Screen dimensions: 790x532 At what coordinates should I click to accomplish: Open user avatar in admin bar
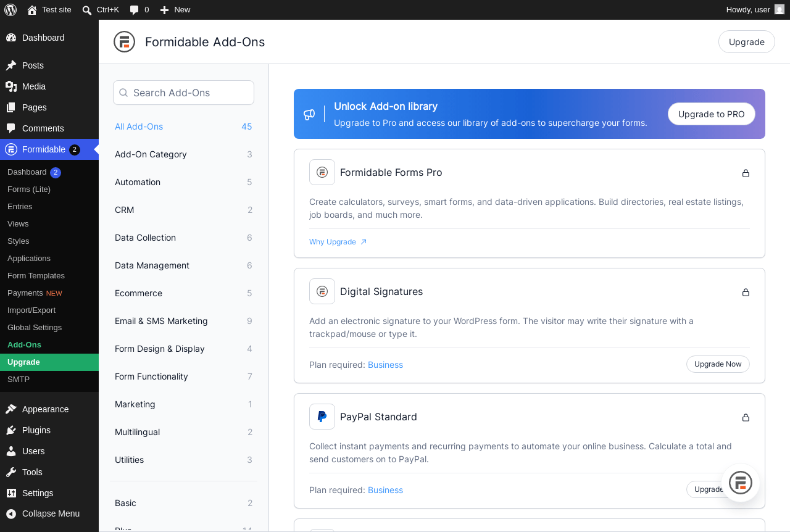click(x=780, y=9)
